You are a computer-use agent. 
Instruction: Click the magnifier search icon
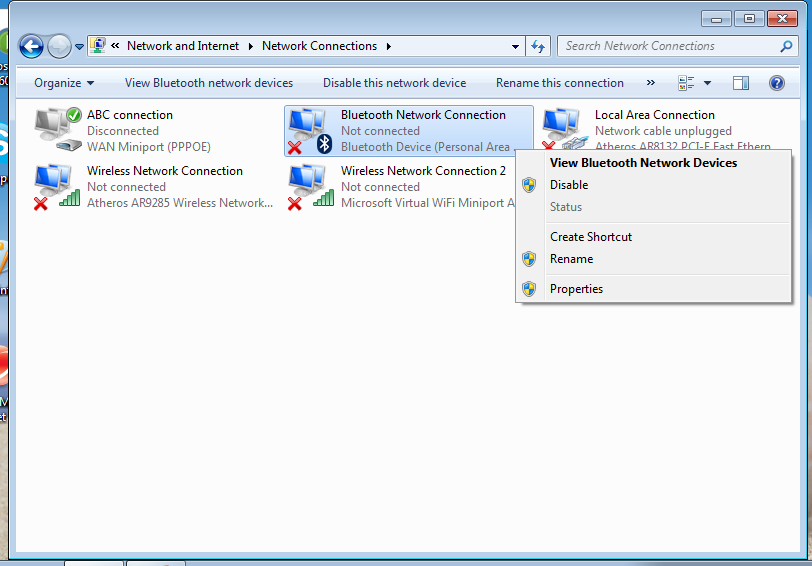click(786, 46)
